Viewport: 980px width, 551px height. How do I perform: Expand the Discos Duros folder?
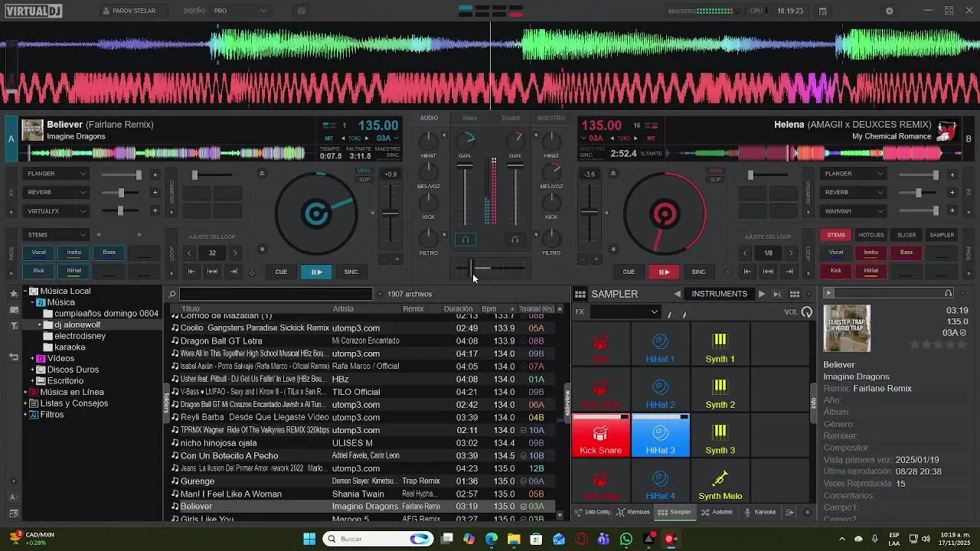pyautogui.click(x=32, y=370)
